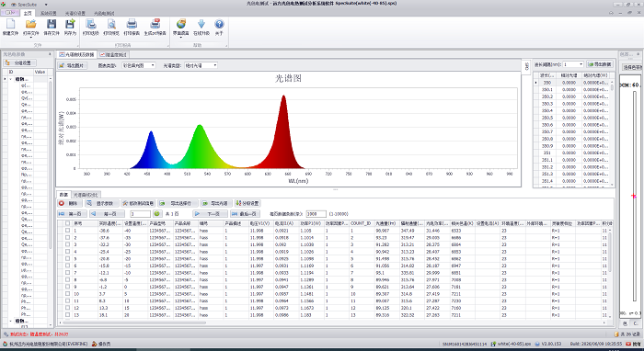This screenshot has width=644, height=351.
Task: Check the checkbox for row 10
Action: [67, 294]
